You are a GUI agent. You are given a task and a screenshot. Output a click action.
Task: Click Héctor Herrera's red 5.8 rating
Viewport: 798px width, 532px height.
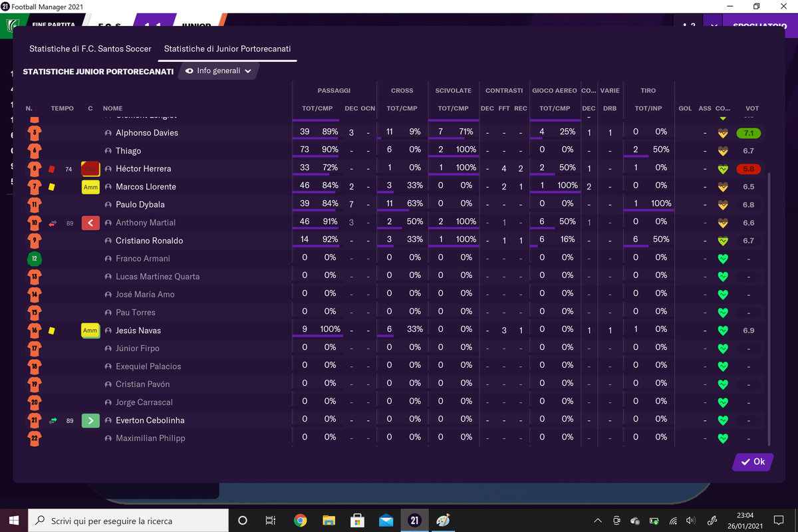click(x=748, y=169)
